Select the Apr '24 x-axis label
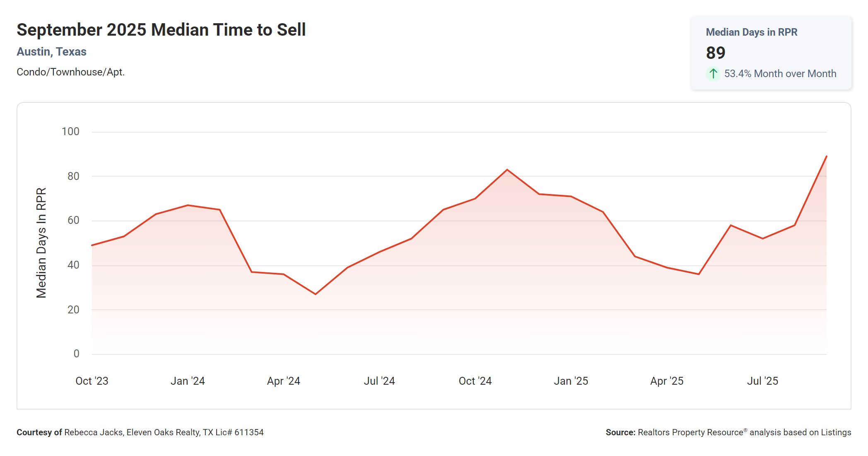This screenshot has height=456, width=868. coord(283,381)
